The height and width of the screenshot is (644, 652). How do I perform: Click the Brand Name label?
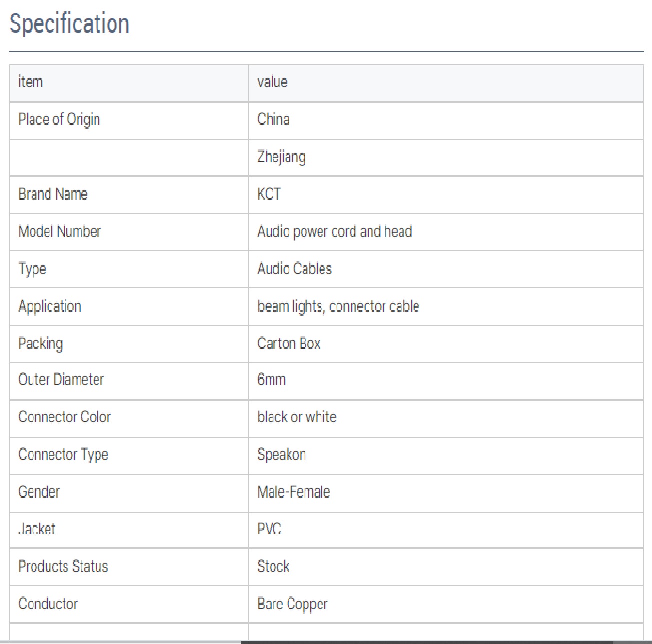click(53, 194)
